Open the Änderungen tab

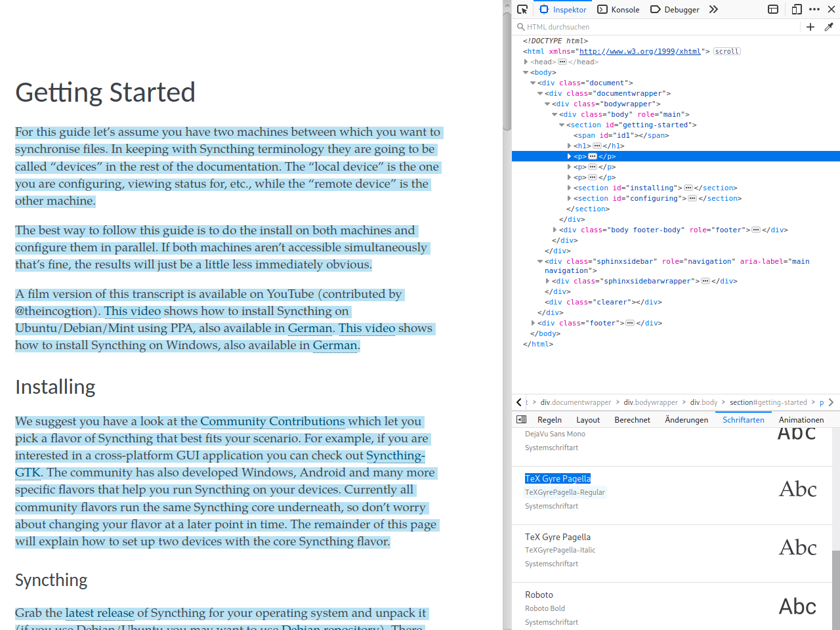[x=686, y=420]
